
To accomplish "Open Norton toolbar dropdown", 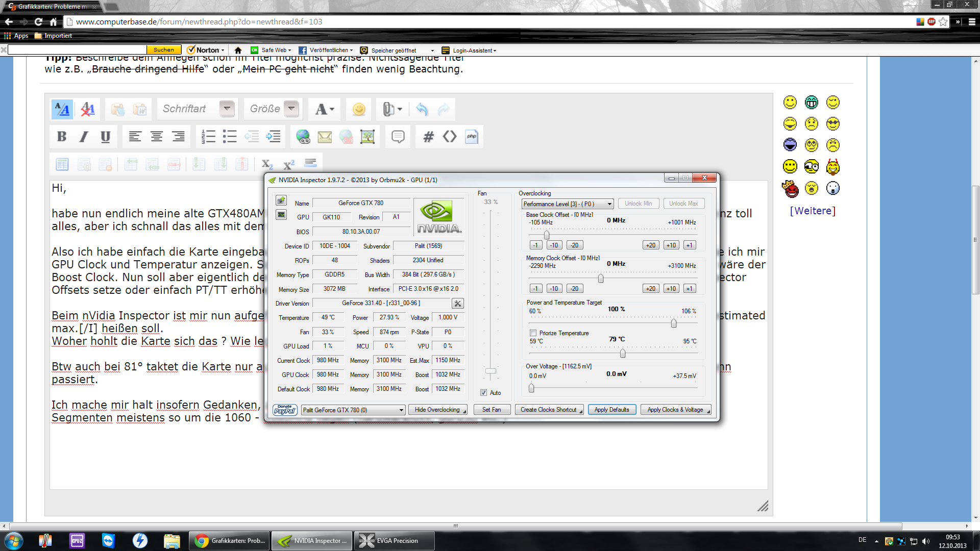I will pos(206,50).
